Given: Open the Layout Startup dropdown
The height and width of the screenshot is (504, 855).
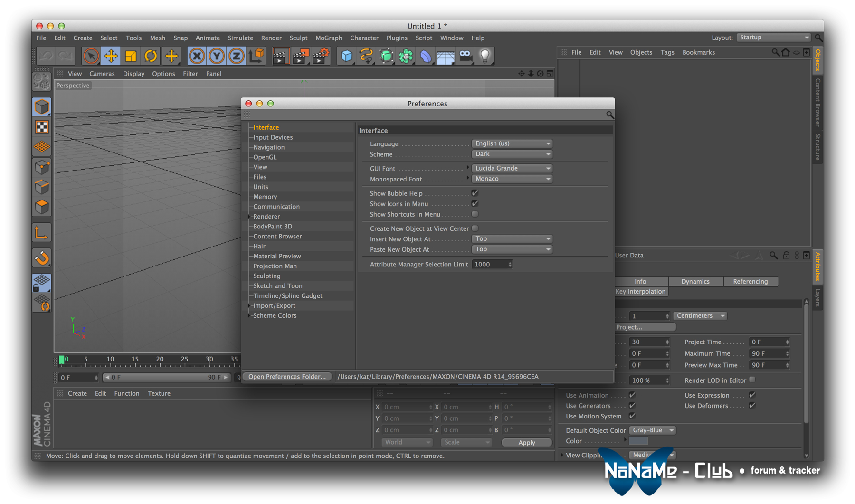Looking at the screenshot, I should [x=774, y=38].
